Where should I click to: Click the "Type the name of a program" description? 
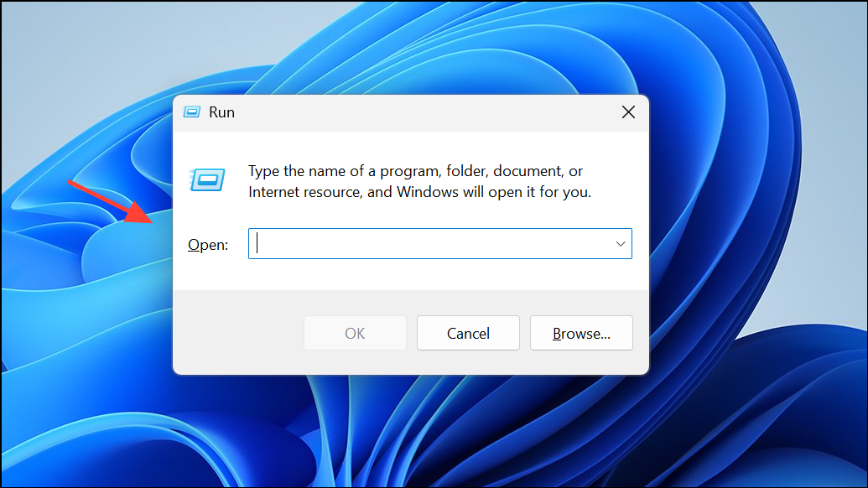point(419,181)
